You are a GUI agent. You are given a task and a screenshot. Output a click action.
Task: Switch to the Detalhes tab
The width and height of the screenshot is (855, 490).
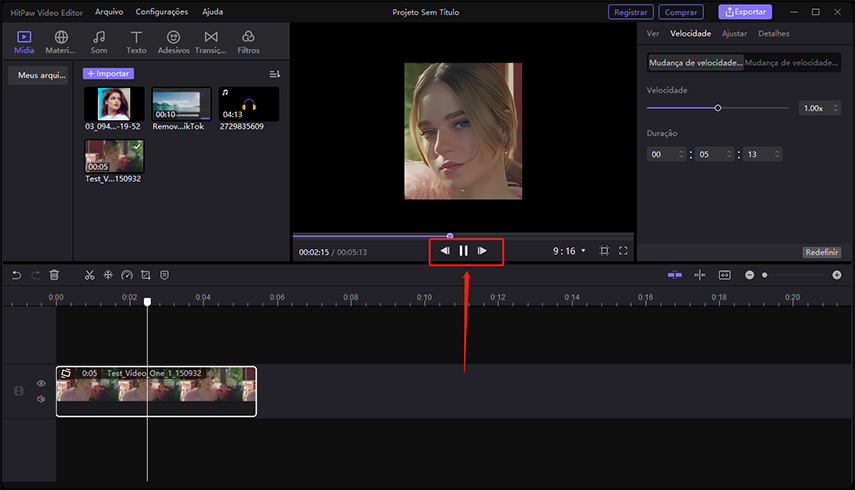pos(774,33)
